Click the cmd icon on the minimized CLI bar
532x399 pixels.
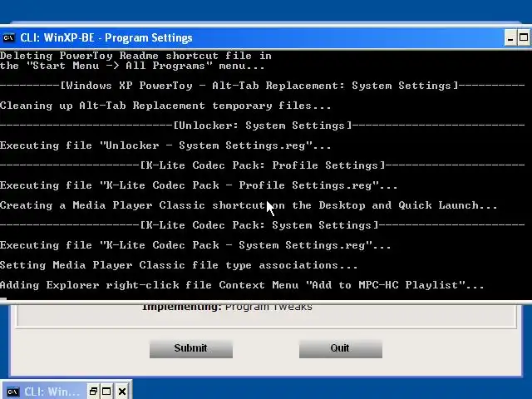pyautogui.click(x=12, y=392)
